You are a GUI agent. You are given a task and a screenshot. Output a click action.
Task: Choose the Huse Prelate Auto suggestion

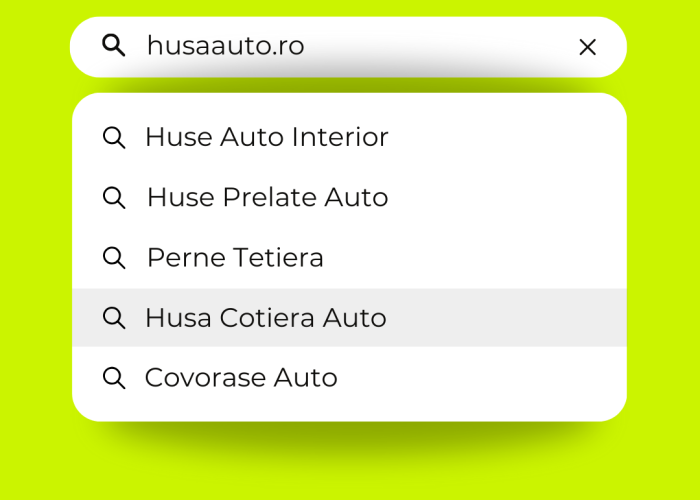coord(267,198)
